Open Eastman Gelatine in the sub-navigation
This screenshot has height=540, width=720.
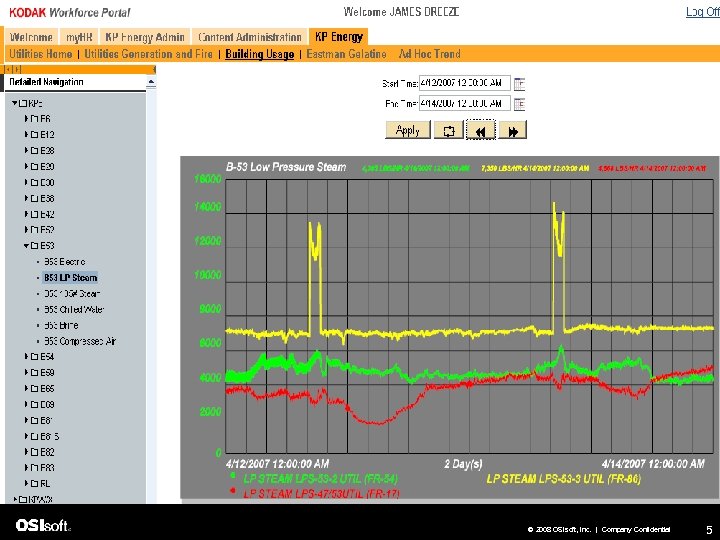346,54
